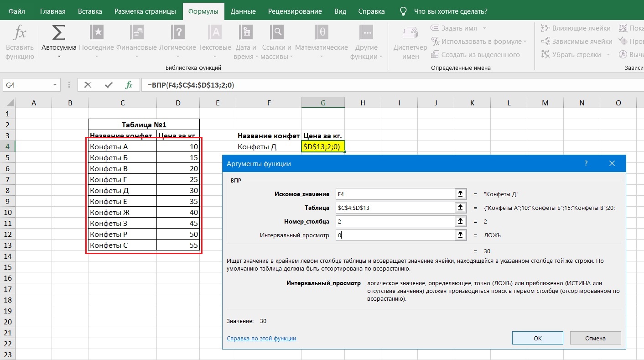This screenshot has height=360, width=644.
Task: Click the select-all corner of the sheet
Action: (7, 103)
